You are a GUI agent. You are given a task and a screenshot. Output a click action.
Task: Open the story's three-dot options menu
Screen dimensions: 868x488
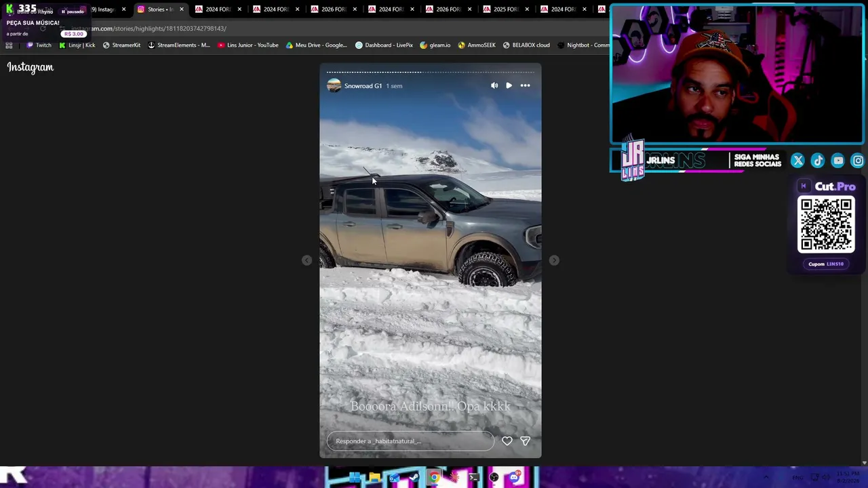click(x=525, y=85)
